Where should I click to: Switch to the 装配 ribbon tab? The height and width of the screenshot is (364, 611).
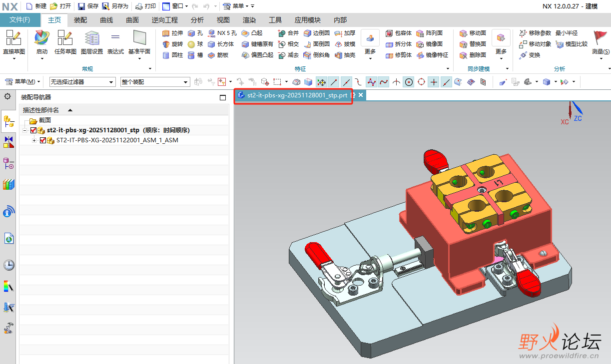[80, 20]
